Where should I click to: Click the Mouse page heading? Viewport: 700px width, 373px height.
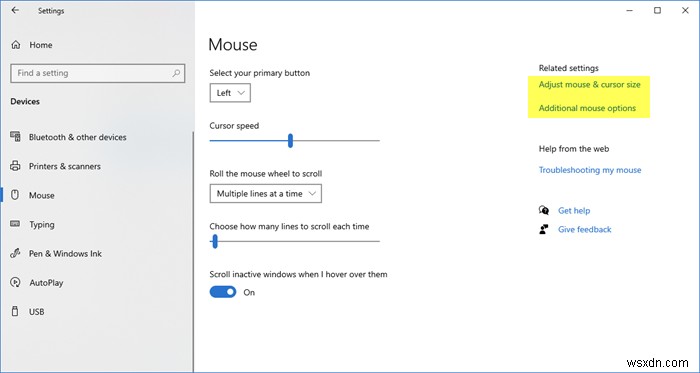(x=233, y=45)
